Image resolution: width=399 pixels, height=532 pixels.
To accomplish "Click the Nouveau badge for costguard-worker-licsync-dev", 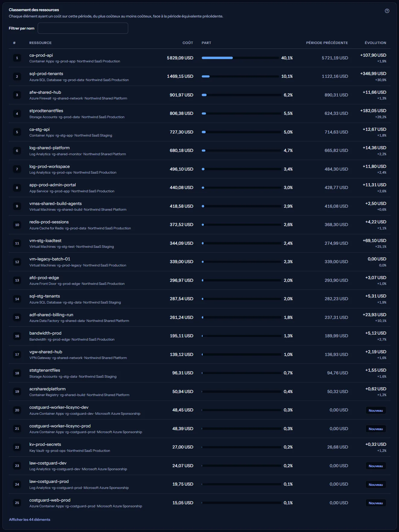I will [376, 411].
